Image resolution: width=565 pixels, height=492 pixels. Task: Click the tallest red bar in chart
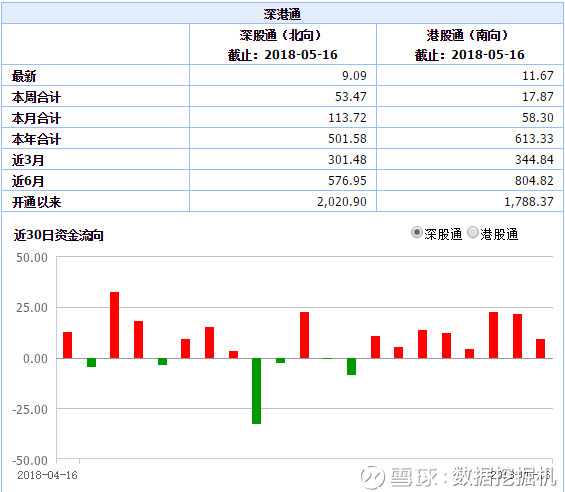point(115,325)
